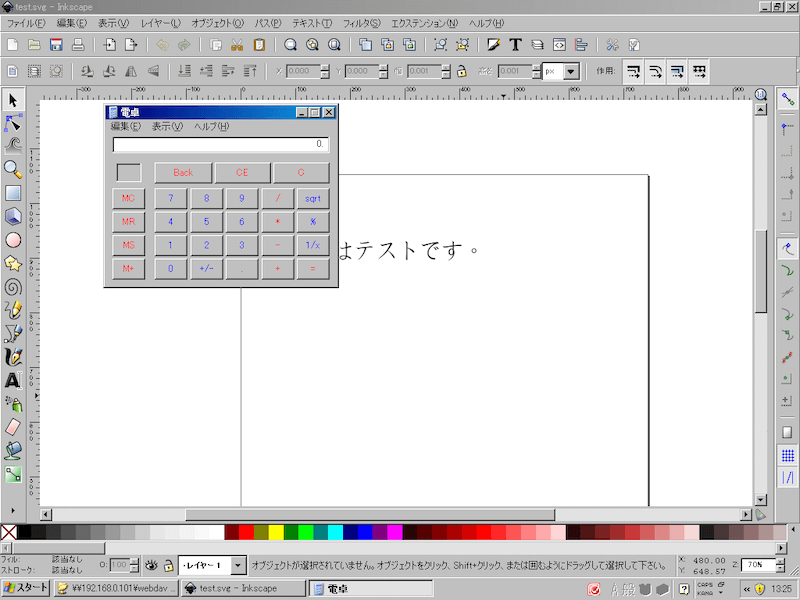Open the レイヤー(L) menu
This screenshot has height=600, width=800.
click(x=160, y=23)
